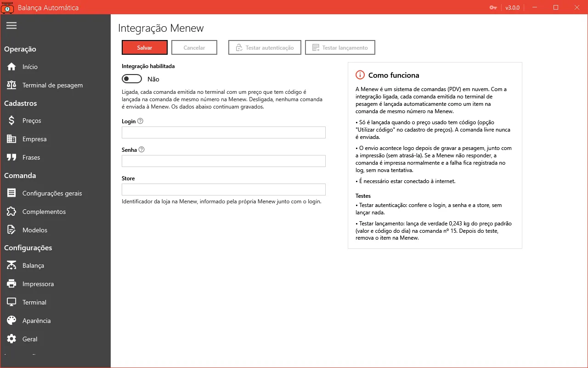Click the info icon beside Como funciona
Image resolution: width=588 pixels, height=368 pixels.
360,75
